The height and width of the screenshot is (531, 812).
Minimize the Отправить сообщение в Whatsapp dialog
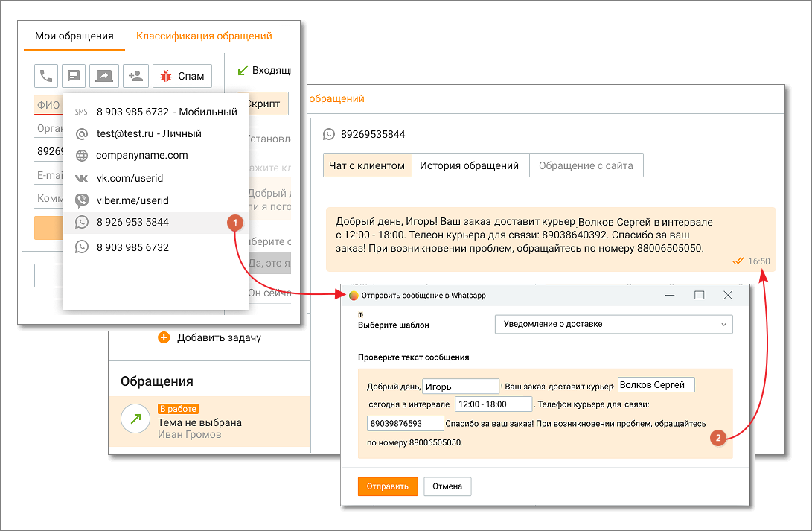click(670, 295)
